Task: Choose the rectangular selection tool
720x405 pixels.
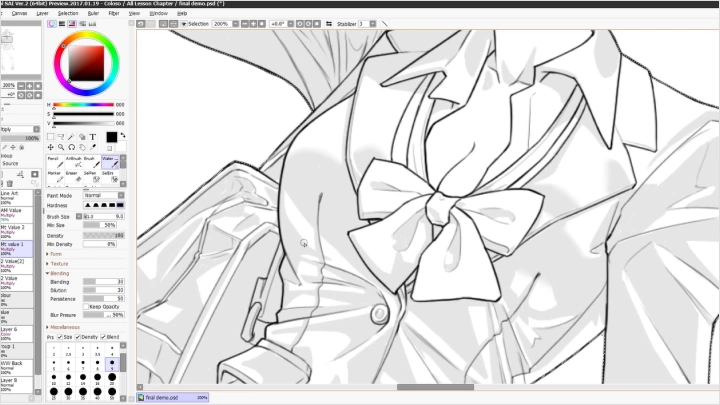Action: [x=51, y=137]
